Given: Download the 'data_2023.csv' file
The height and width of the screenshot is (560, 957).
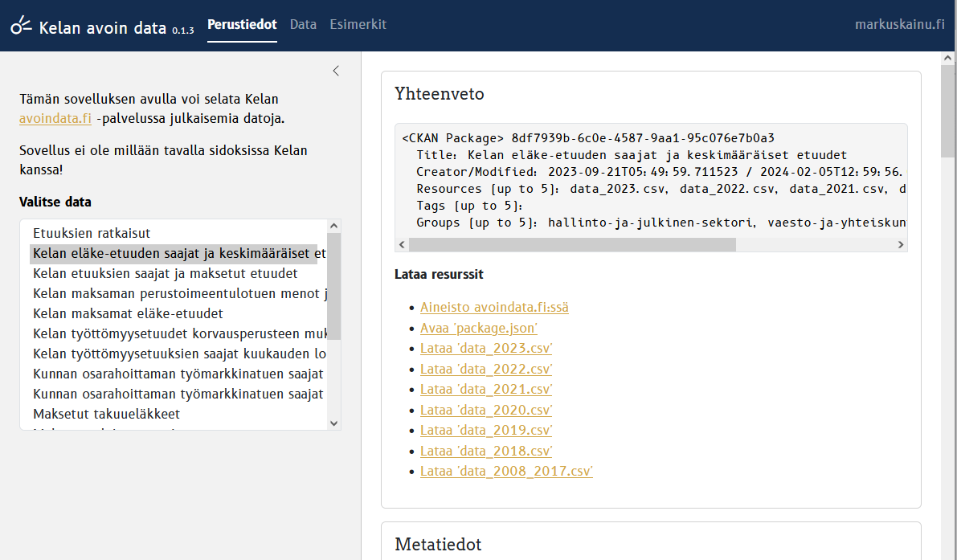Looking at the screenshot, I should tap(486, 349).
